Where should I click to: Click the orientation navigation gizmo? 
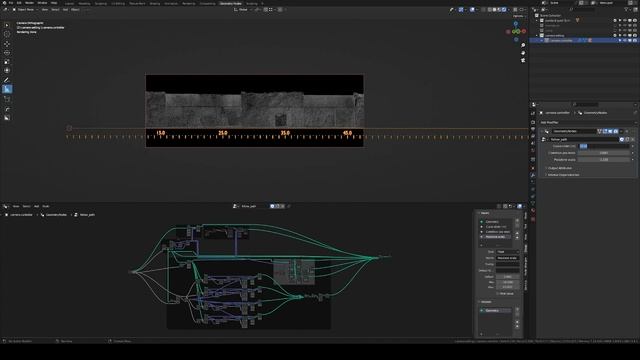pos(516,31)
